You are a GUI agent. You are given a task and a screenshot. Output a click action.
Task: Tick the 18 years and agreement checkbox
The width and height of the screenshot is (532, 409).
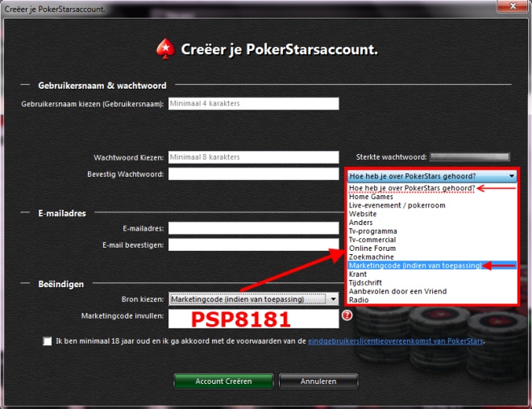tap(48, 341)
